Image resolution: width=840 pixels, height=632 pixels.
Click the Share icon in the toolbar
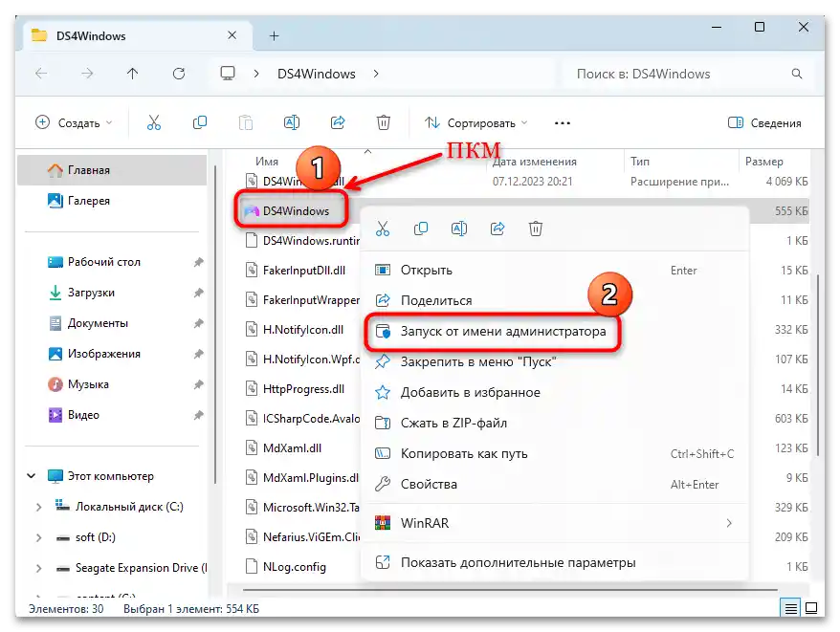pos(338,122)
